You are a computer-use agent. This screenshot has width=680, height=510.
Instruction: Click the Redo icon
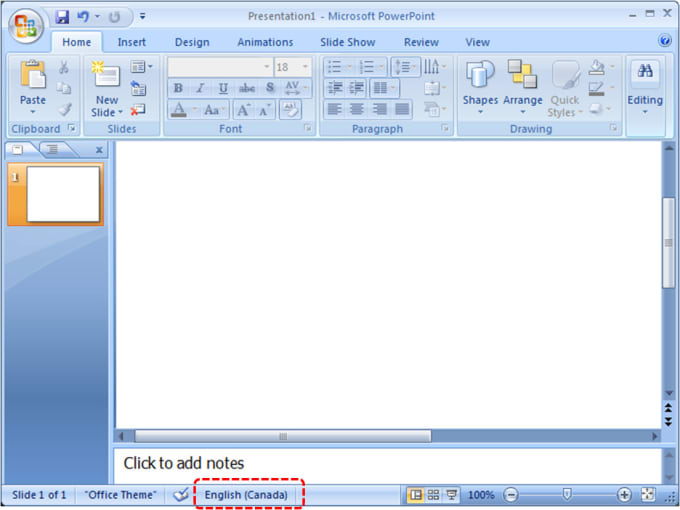(114, 17)
